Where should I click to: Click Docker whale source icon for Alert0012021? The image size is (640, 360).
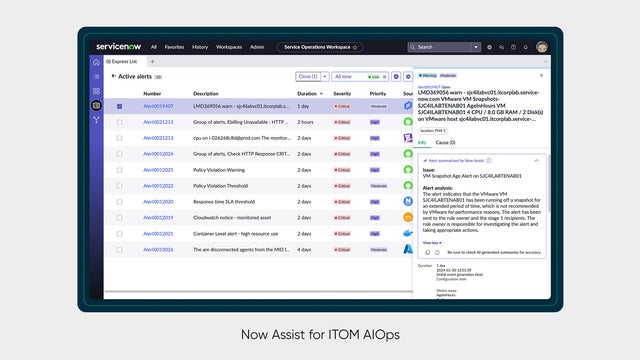point(408,233)
